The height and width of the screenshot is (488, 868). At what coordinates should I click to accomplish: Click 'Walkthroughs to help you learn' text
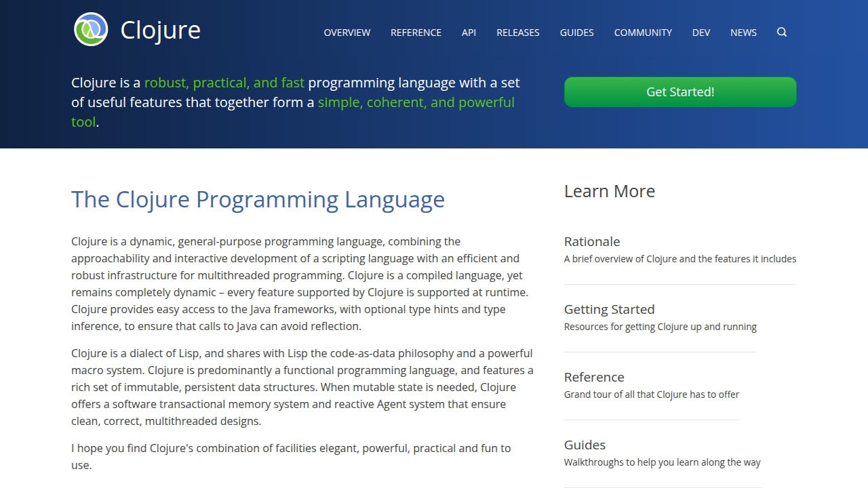click(663, 462)
